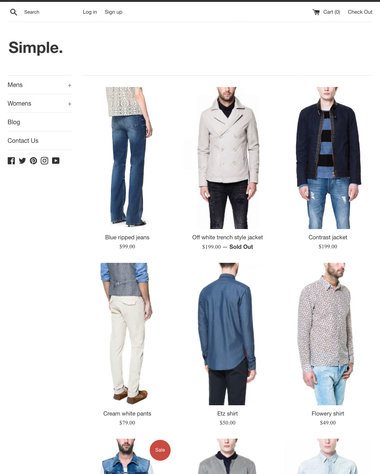The height and width of the screenshot is (474, 380).
Task: Open the Blog sidebar item
Action: (14, 122)
